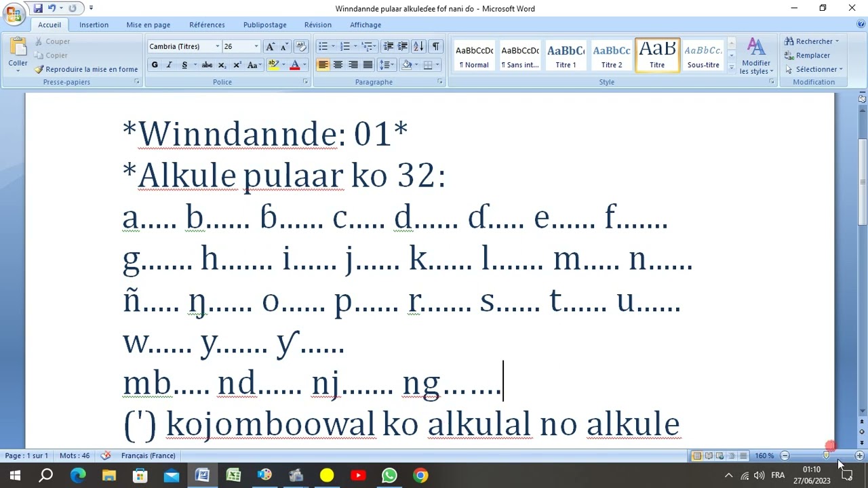
Task: Open the Sélectionner menu
Action: (x=814, y=69)
